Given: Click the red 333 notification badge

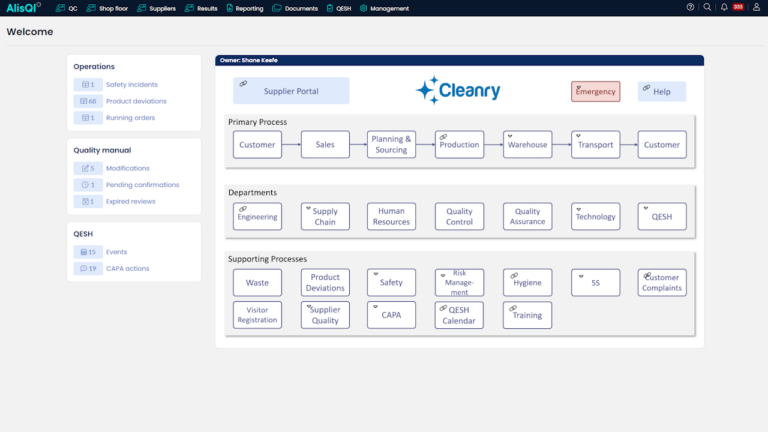Looking at the screenshot, I should (738, 7).
